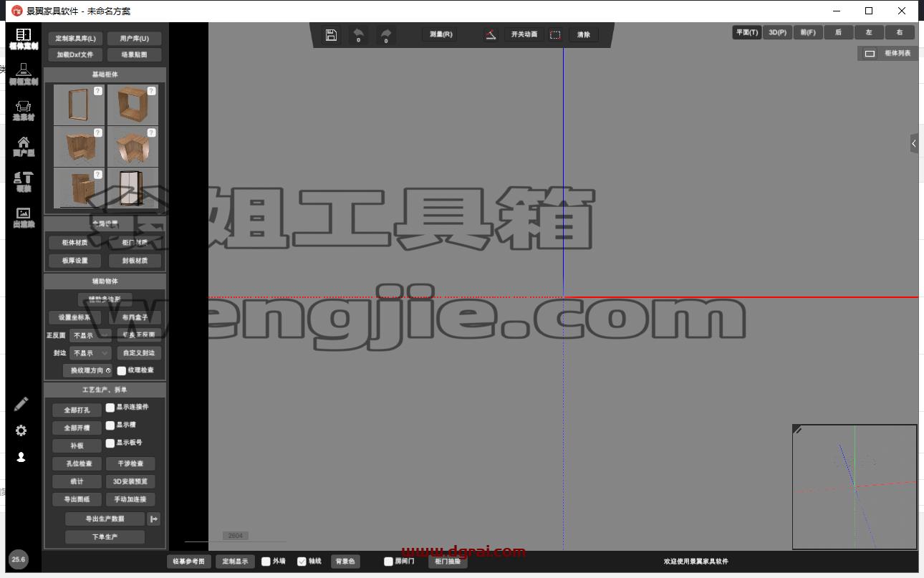Click the dashed rectangle selection icon
The width and height of the screenshot is (924, 578).
point(555,34)
